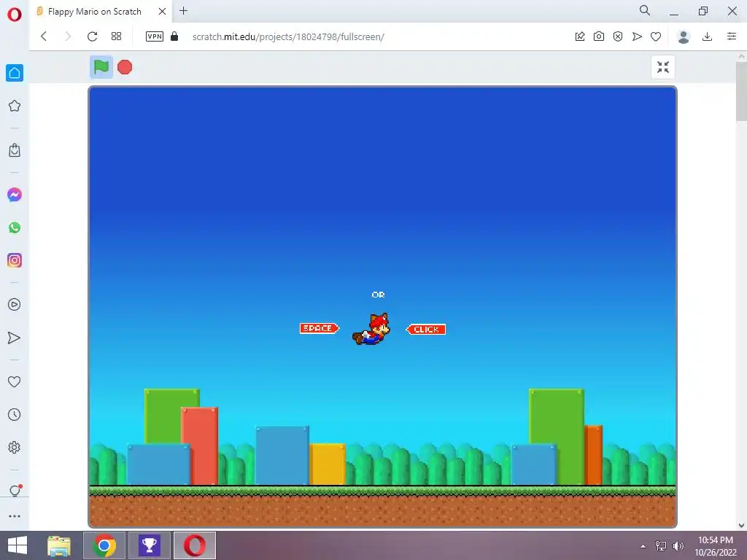Image resolution: width=747 pixels, height=560 pixels.
Task: Open the downloads panel
Action: [708, 36]
